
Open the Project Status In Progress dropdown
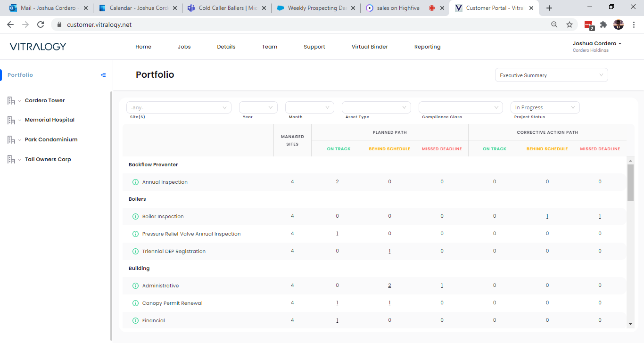pyautogui.click(x=545, y=107)
